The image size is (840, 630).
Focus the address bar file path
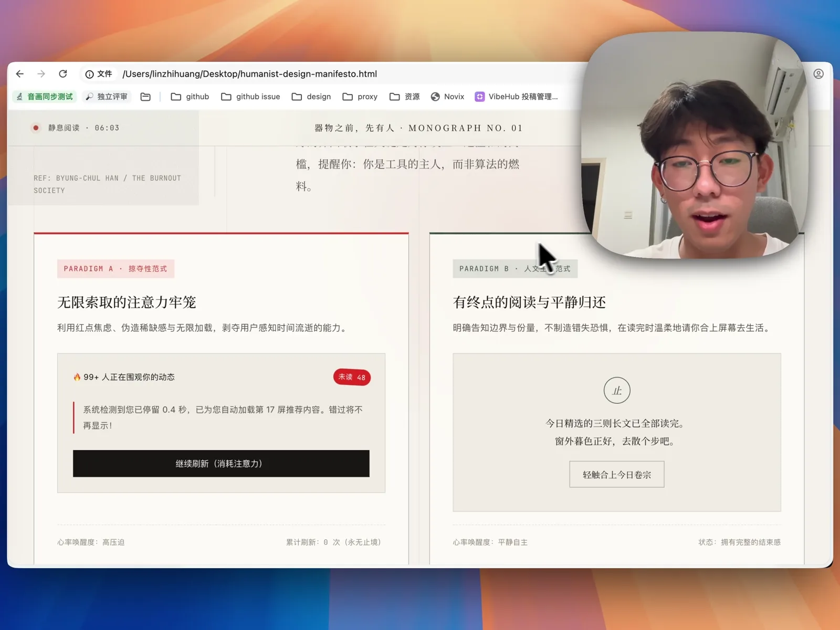(249, 74)
